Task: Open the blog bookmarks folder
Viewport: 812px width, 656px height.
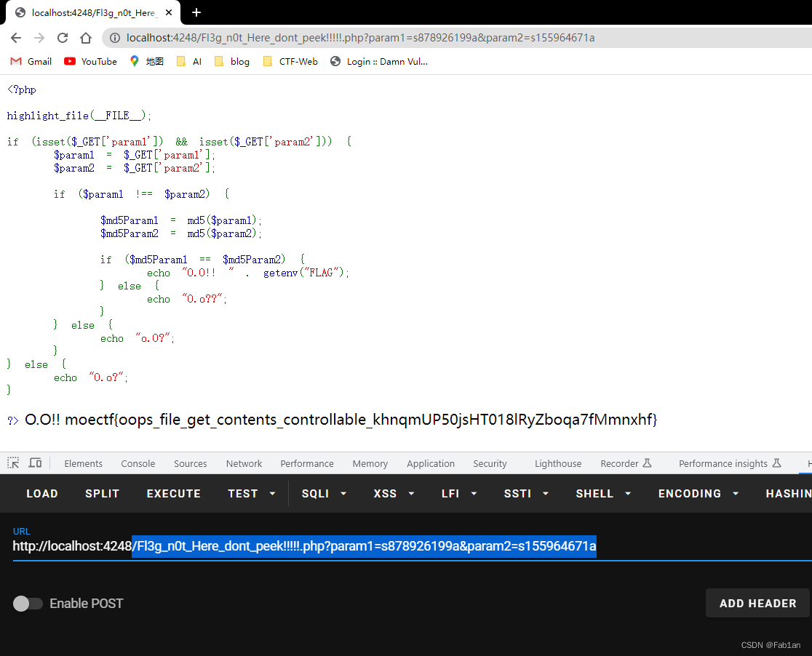Action: [232, 62]
